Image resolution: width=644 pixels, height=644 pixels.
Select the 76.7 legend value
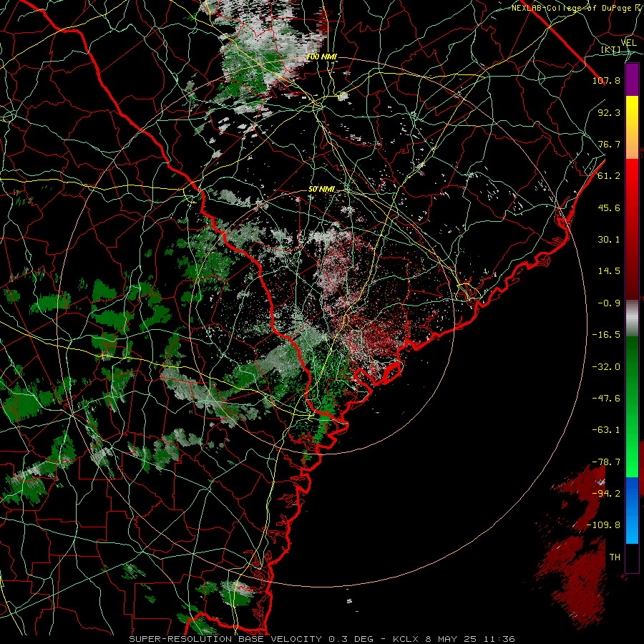[609, 144]
